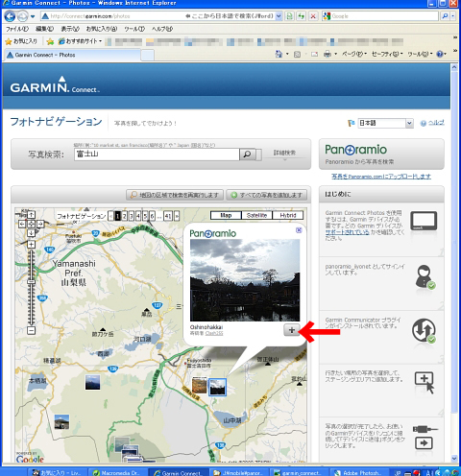Viewport: 461px width, 476px height.
Task: Switch map to Satellite view
Action: 256,215
